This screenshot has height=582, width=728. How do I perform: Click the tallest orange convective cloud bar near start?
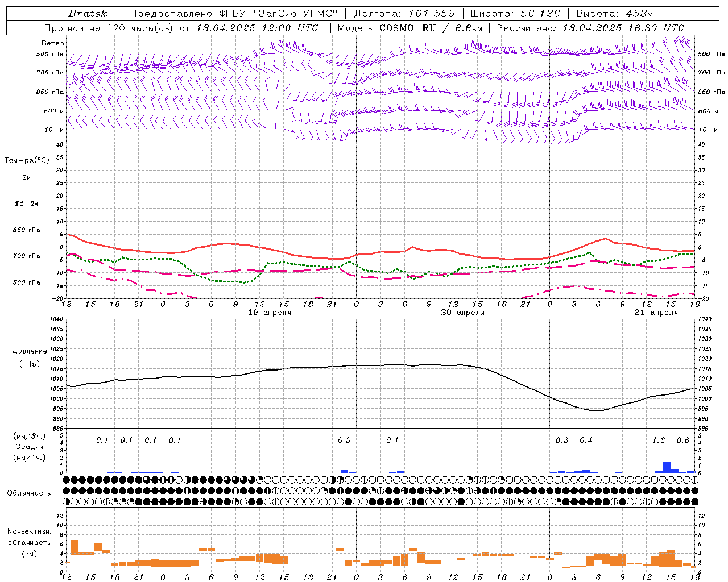click(74, 547)
